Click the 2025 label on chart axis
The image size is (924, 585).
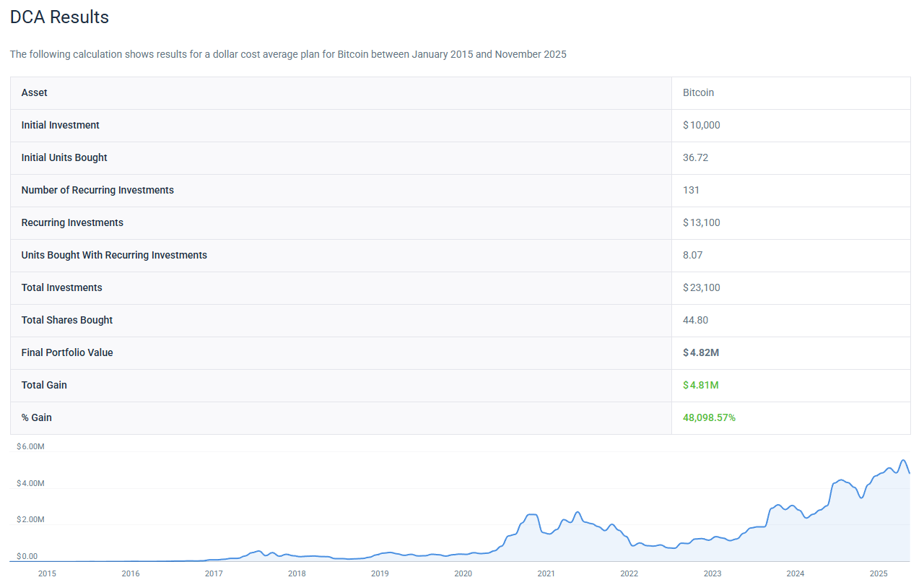click(x=879, y=573)
